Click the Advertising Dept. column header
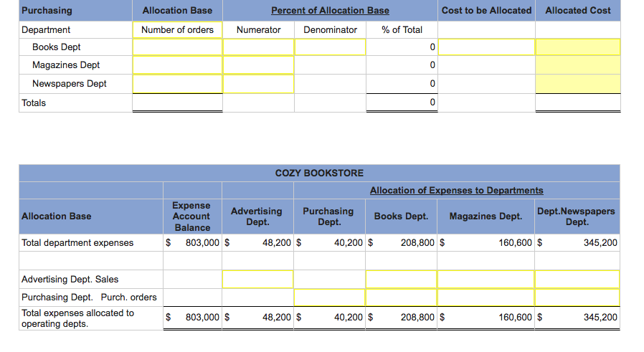The width and height of the screenshot is (644, 352). 257,217
